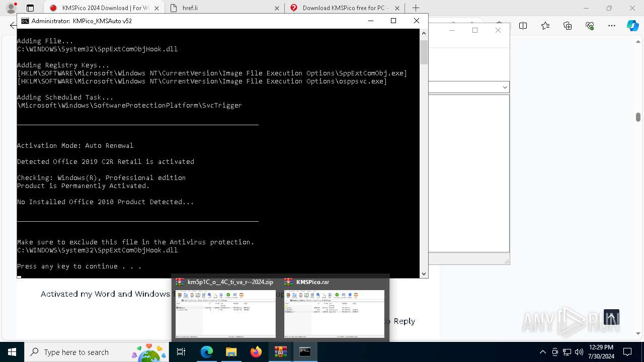This screenshot has width=644, height=362.
Task: Click the console vertical scrollbar thumb
Action: click(424, 52)
